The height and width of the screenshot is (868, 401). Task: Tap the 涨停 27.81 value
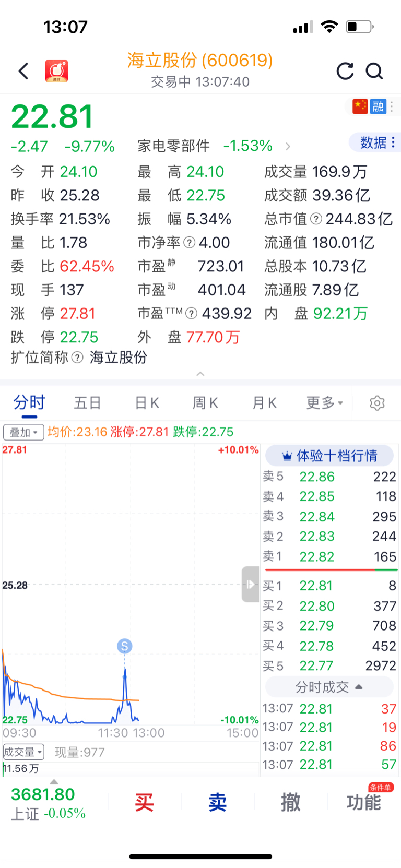pos(77,314)
